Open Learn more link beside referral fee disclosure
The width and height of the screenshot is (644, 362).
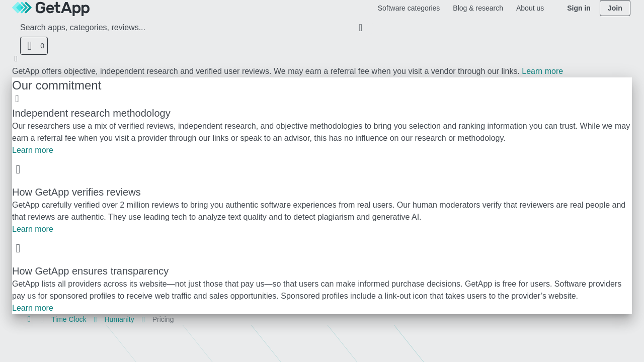point(542,71)
